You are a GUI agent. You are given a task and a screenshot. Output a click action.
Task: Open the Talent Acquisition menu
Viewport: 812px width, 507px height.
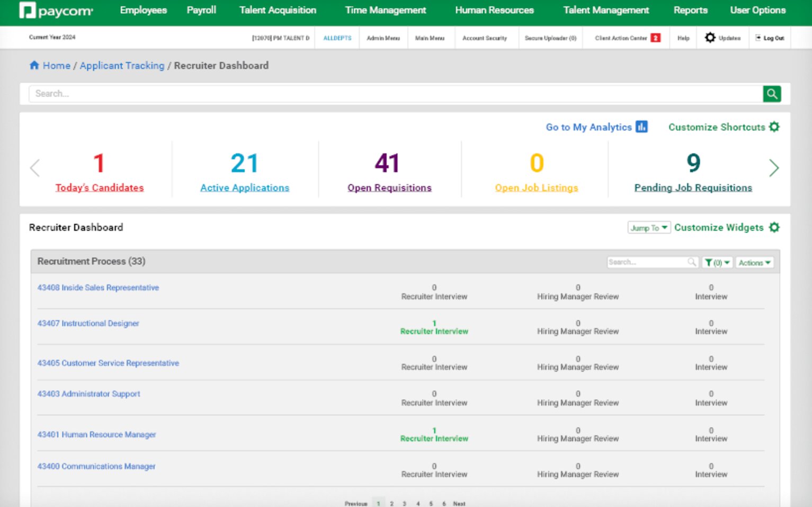(278, 10)
